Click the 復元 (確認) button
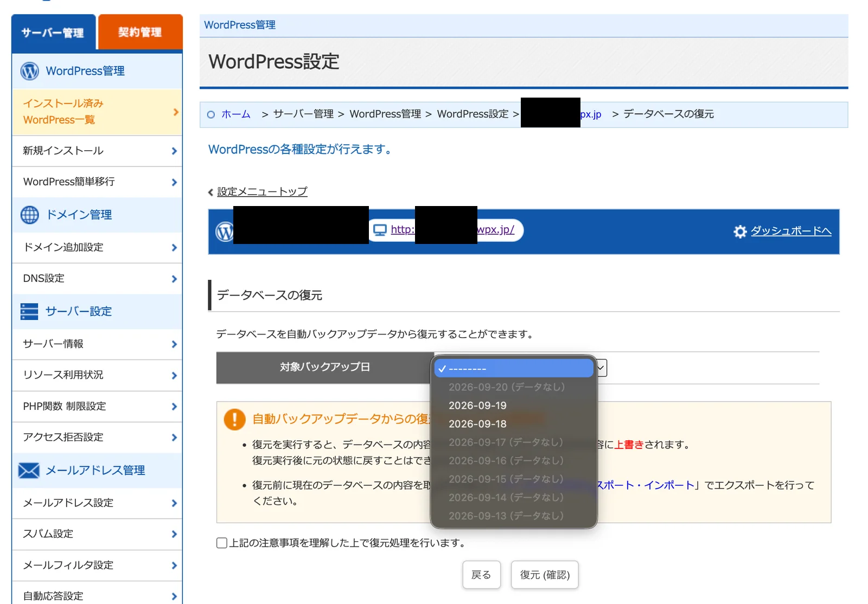Image resolution: width=868 pixels, height=604 pixels. click(545, 575)
